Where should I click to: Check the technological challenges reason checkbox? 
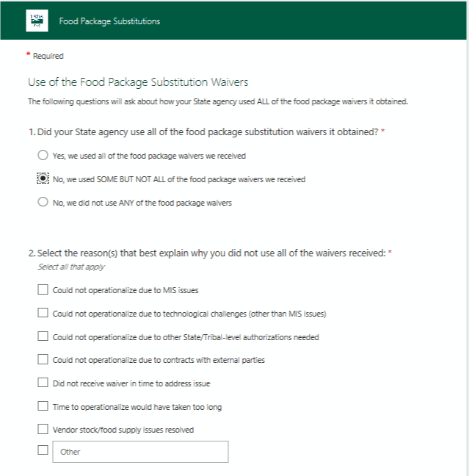[43, 314]
